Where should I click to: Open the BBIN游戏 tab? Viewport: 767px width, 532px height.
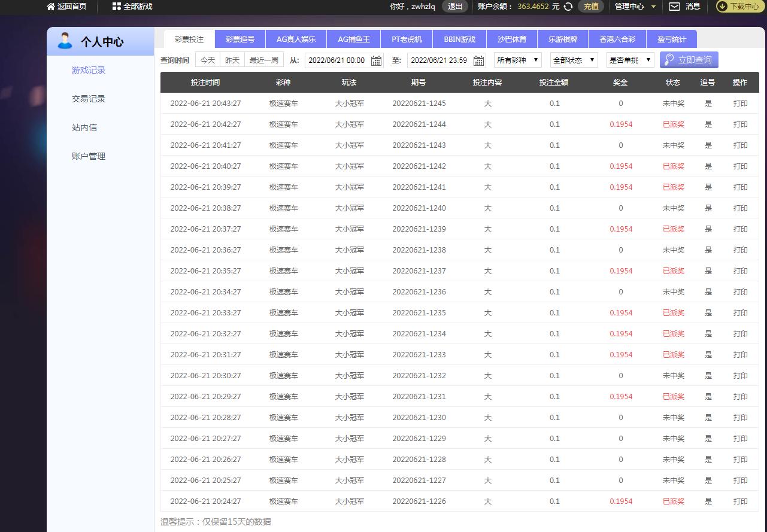(459, 39)
